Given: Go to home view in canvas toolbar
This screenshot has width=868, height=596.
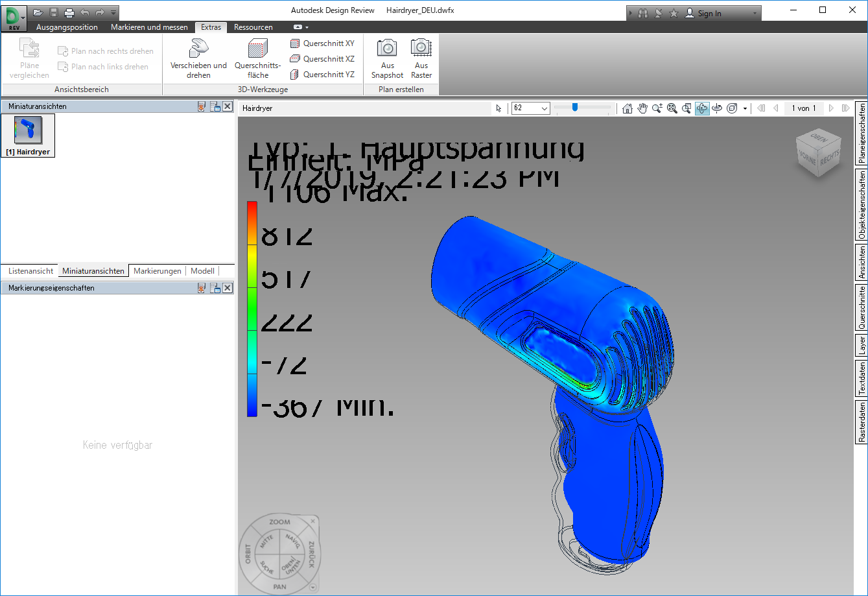Looking at the screenshot, I should (x=627, y=108).
